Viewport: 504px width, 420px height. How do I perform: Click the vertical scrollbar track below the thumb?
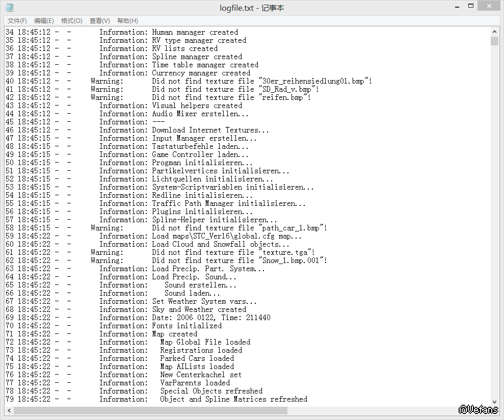494,229
